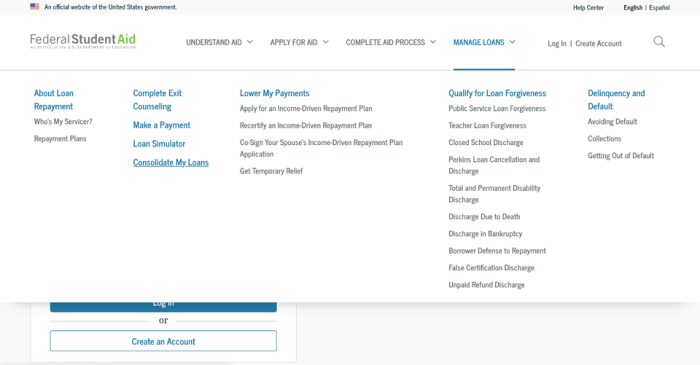Select the MANAGE LOANS menu item
The image size is (700, 365).
click(479, 42)
